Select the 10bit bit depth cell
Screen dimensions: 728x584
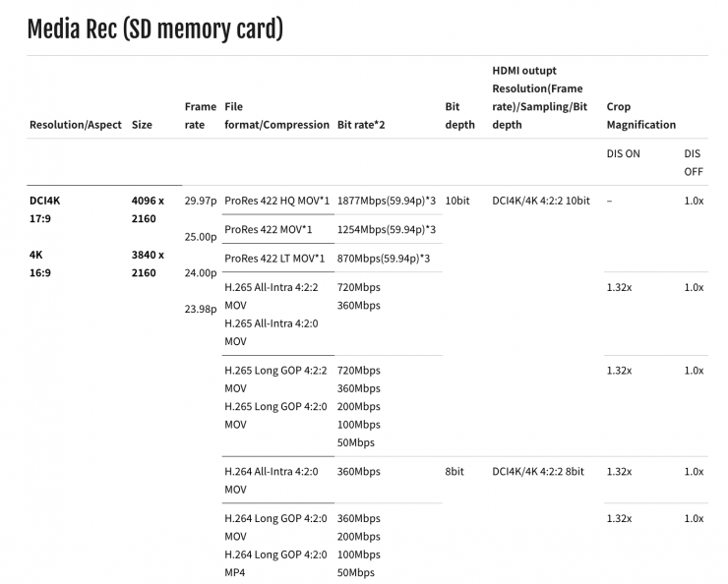456,201
